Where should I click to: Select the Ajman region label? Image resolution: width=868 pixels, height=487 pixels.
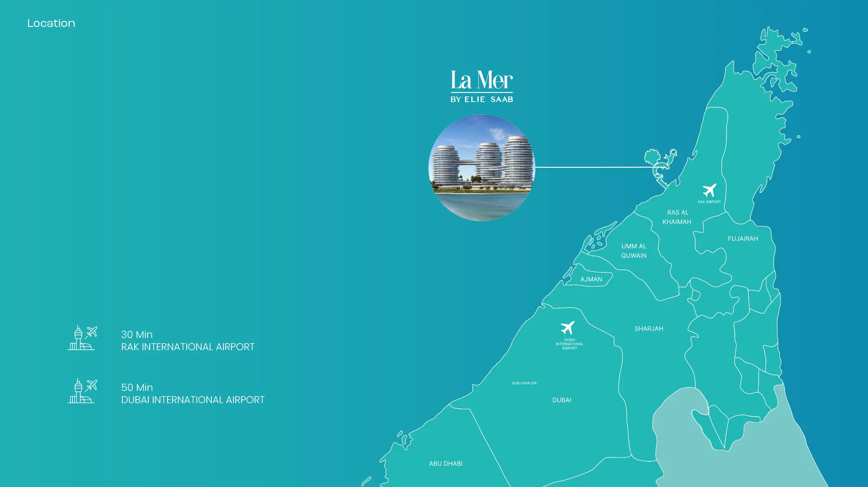coord(591,279)
